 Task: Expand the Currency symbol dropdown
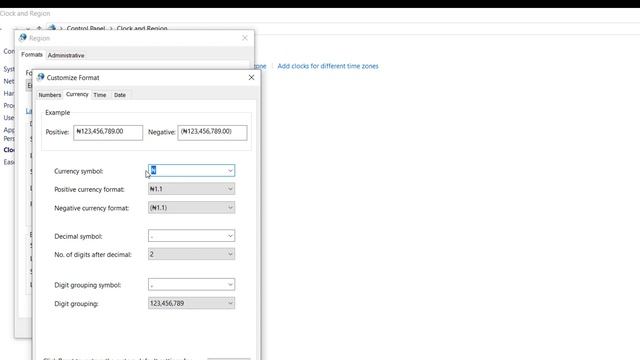pyautogui.click(x=230, y=171)
